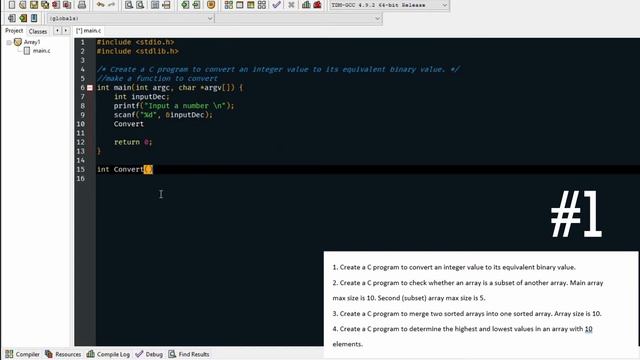Viewport: 640px width, 360px height.
Task: Click the Go to function toolbar icon
Action: click(155, 5)
